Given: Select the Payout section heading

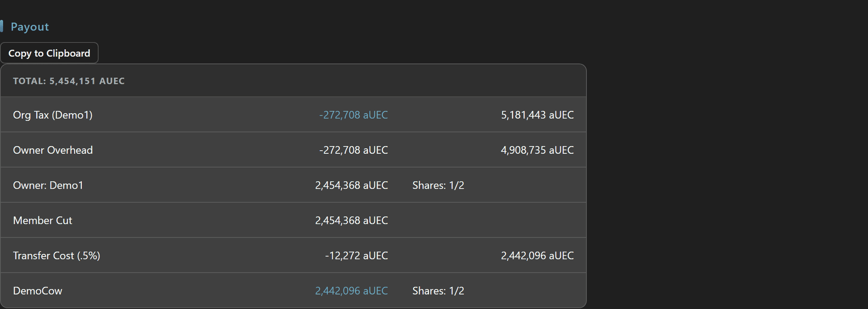Looking at the screenshot, I should point(30,27).
